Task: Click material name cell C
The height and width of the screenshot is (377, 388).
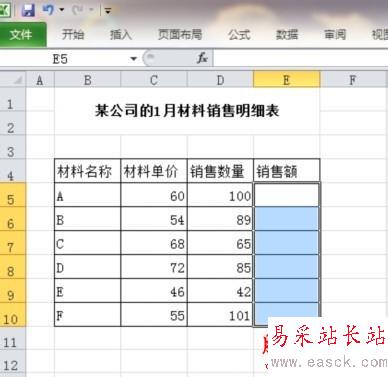Action: coord(88,243)
